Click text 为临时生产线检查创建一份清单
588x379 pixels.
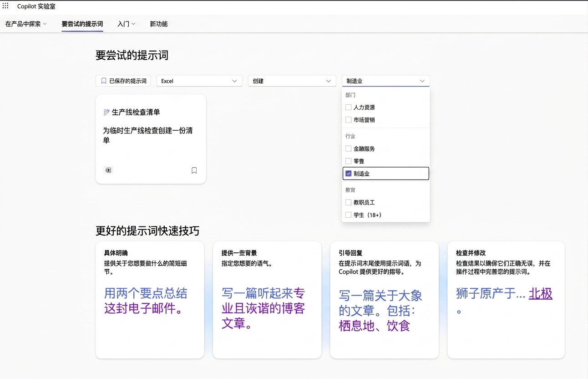148,135
